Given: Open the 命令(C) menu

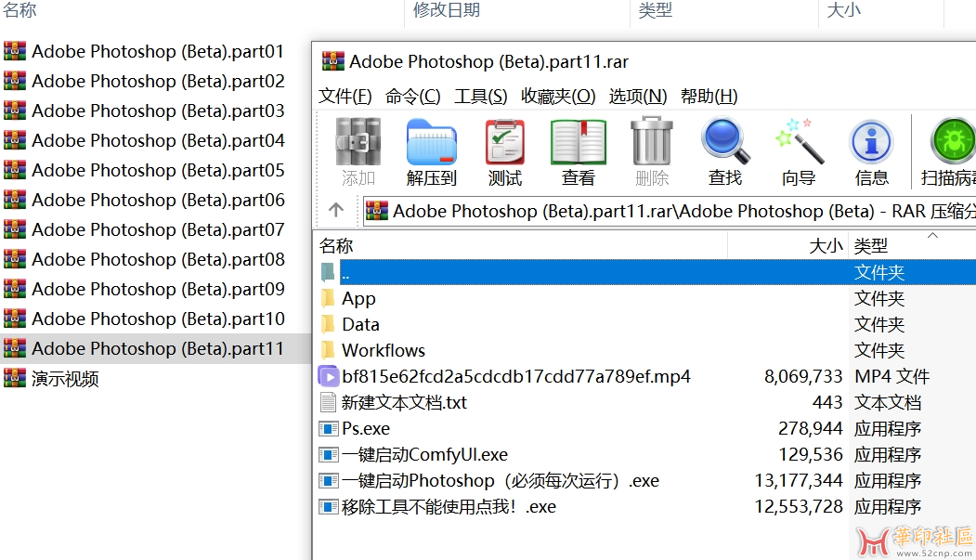Looking at the screenshot, I should tap(412, 97).
